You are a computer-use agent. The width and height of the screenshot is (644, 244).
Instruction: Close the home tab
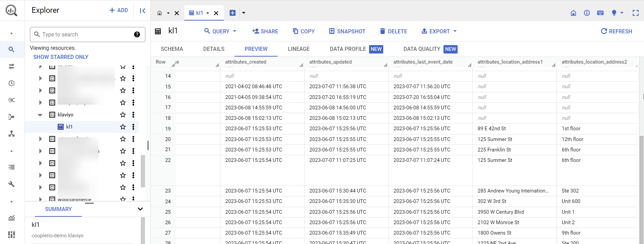[x=177, y=13]
